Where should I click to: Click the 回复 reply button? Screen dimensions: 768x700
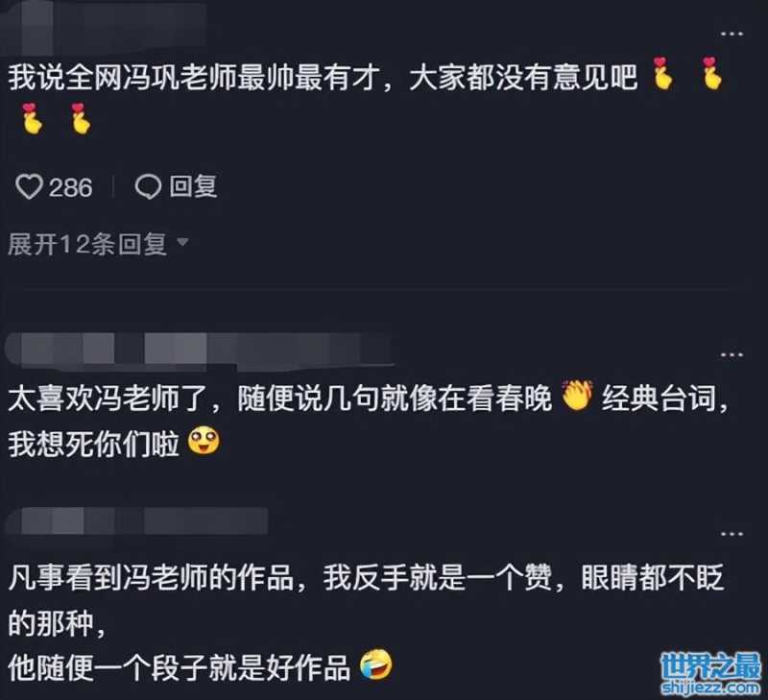tap(193, 186)
